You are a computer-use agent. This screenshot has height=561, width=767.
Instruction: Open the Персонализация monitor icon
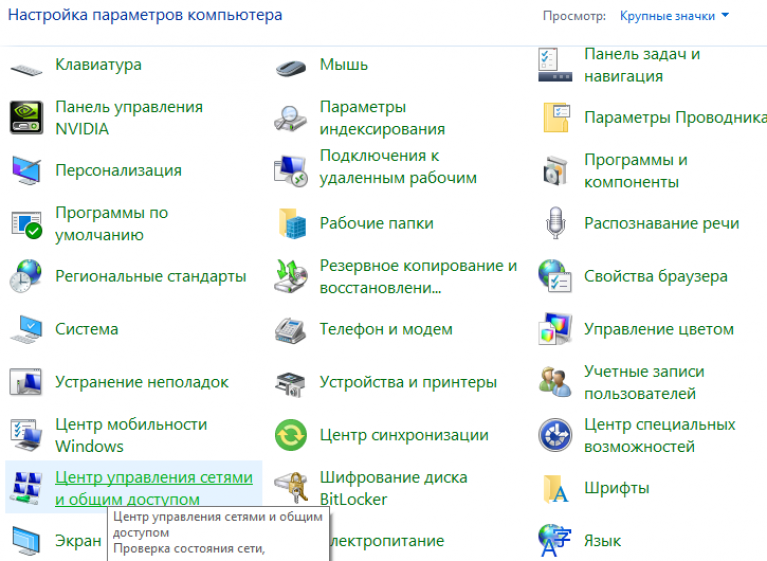click(26, 171)
